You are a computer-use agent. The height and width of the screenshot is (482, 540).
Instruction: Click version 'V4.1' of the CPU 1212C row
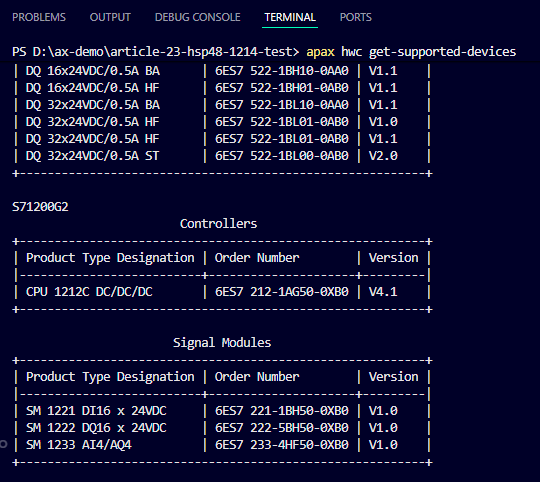[383, 292]
